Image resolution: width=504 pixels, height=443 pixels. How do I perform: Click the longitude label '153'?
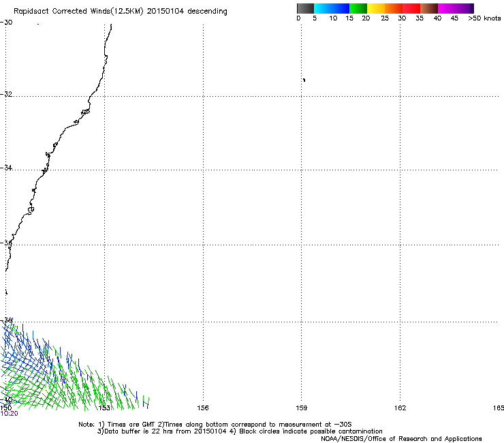coord(104,408)
